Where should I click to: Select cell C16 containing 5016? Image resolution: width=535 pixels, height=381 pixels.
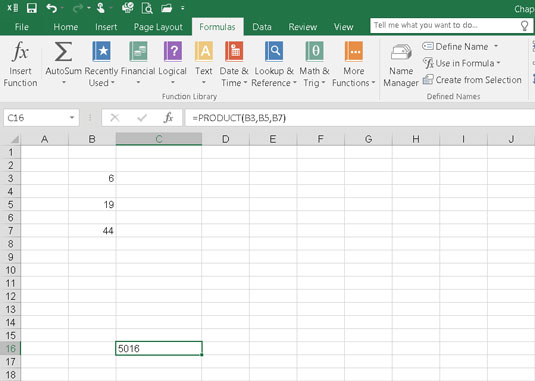tap(159, 349)
